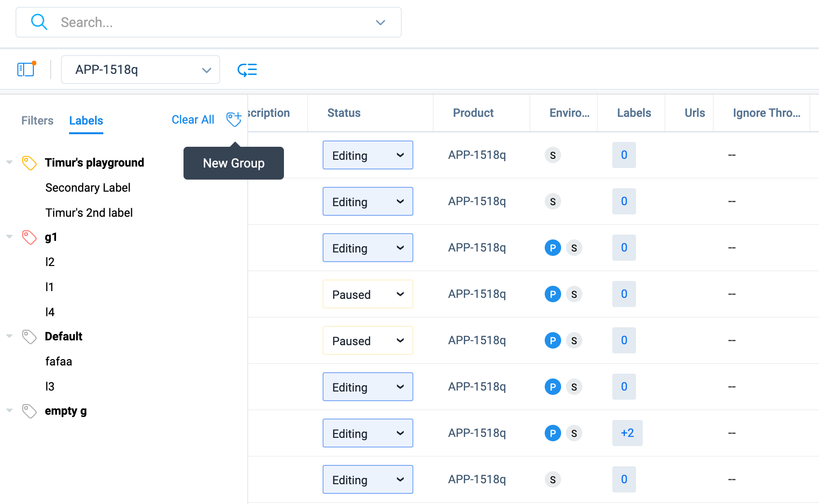The height and width of the screenshot is (504, 819).
Task: Collapse the Default label group
Action: click(x=9, y=336)
